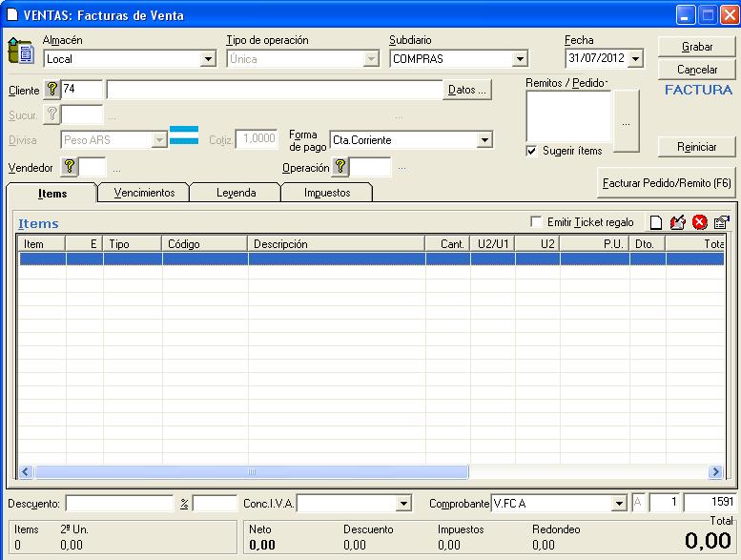The height and width of the screenshot is (560, 741).
Task: Open the Impuestos tab
Action: 326,193
